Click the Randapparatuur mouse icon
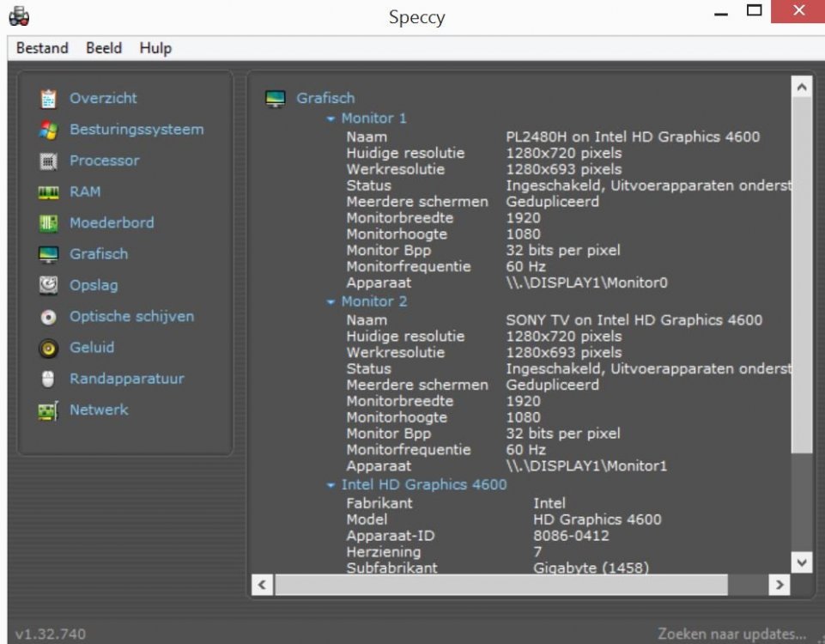Image resolution: width=825 pixels, height=644 pixels. pyautogui.click(x=49, y=379)
